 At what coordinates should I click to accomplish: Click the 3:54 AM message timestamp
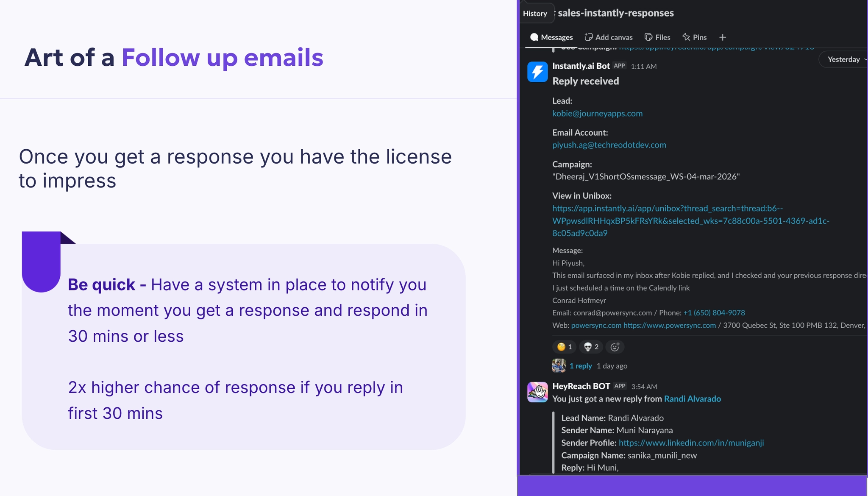(644, 387)
